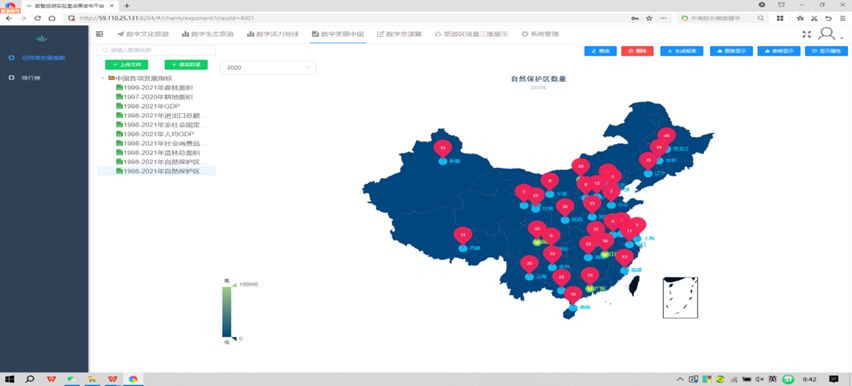Open a new browser tab with plus
The height and width of the screenshot is (386, 852).
click(x=127, y=5)
